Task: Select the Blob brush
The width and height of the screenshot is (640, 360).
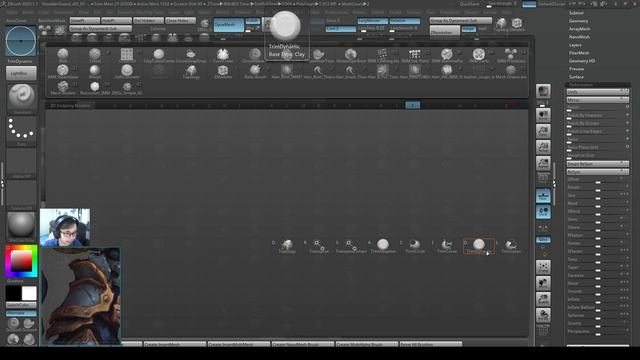Action: point(63,56)
